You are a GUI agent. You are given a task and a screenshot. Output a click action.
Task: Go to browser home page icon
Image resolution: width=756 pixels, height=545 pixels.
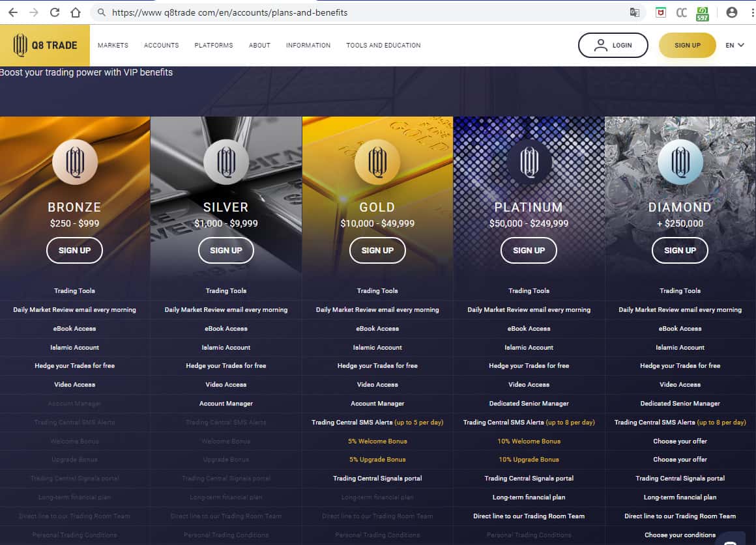(x=76, y=12)
